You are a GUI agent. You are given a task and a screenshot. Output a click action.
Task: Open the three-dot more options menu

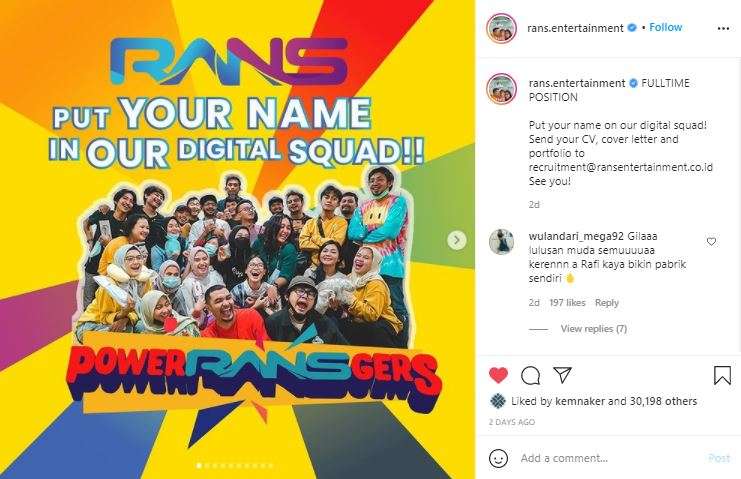723,28
